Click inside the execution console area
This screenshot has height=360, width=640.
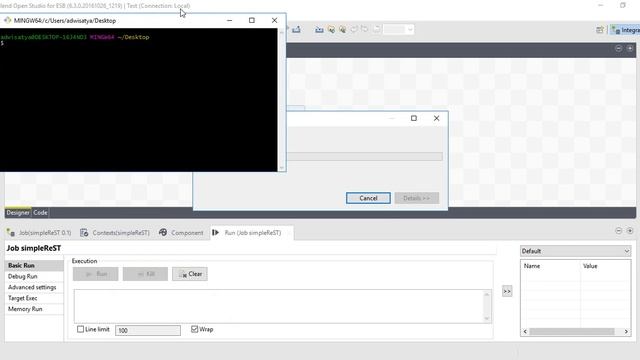pos(278,306)
